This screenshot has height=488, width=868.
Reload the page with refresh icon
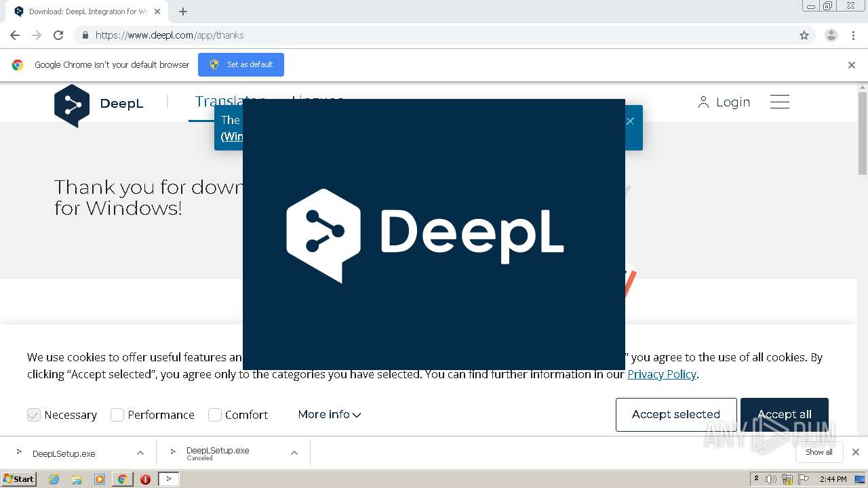point(58,35)
